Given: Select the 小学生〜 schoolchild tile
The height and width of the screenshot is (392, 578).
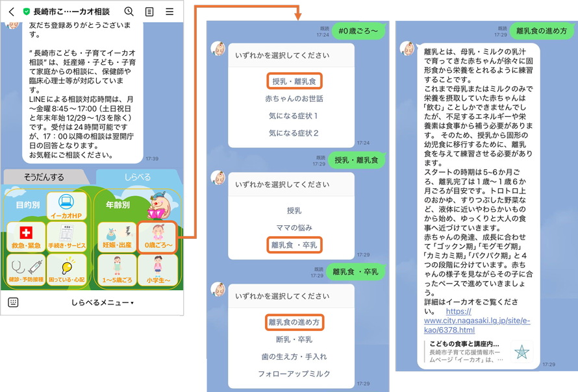Looking at the screenshot, I should pyautogui.click(x=158, y=271).
